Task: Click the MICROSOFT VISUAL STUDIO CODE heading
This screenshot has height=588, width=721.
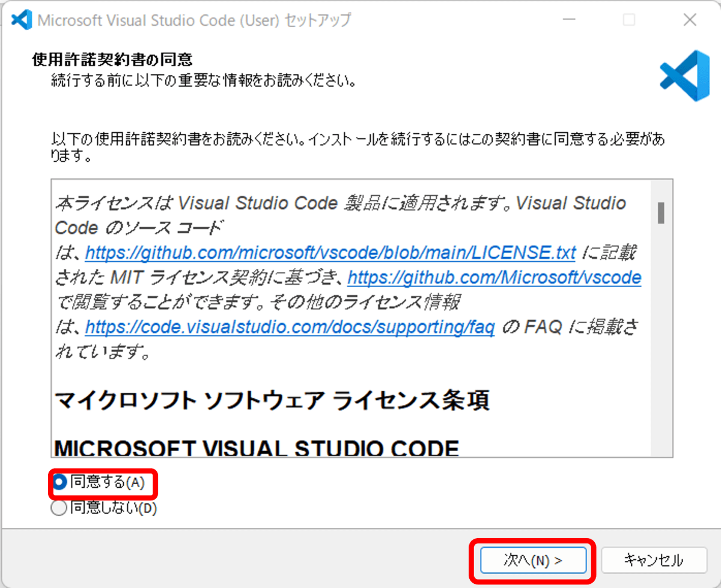Action: point(257,448)
